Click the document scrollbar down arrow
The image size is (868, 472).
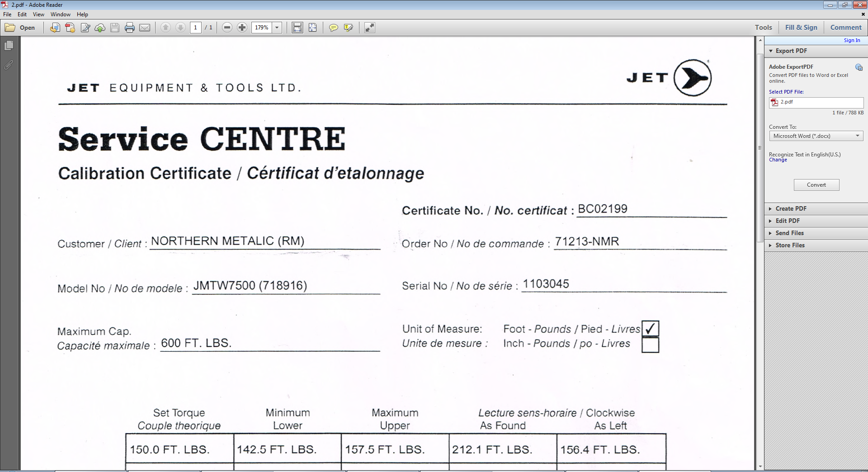tap(760, 466)
